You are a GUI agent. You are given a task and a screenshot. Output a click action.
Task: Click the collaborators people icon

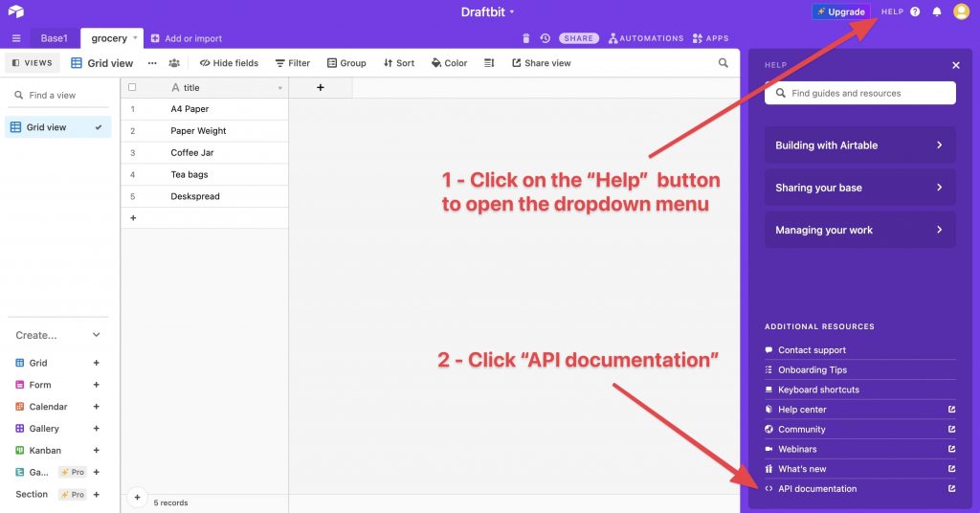click(174, 63)
